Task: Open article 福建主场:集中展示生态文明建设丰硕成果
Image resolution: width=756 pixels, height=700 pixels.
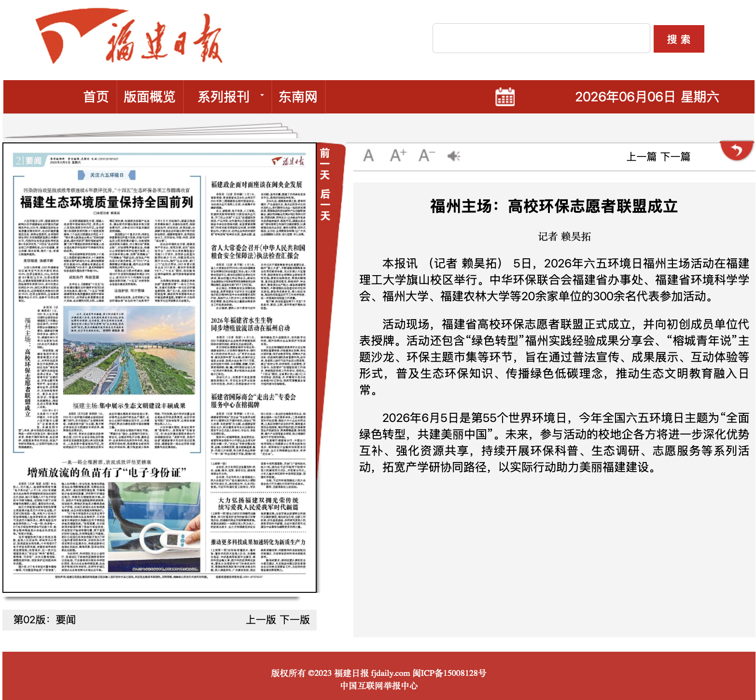Action: 129,406
